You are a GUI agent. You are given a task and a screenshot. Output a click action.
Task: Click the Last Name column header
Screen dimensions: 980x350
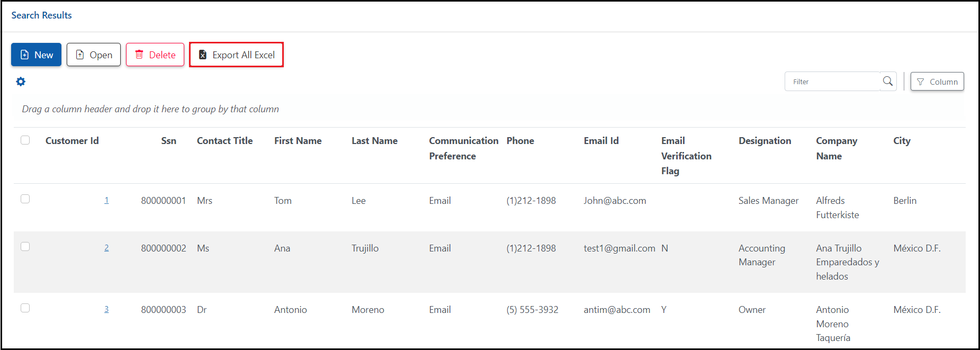click(374, 141)
